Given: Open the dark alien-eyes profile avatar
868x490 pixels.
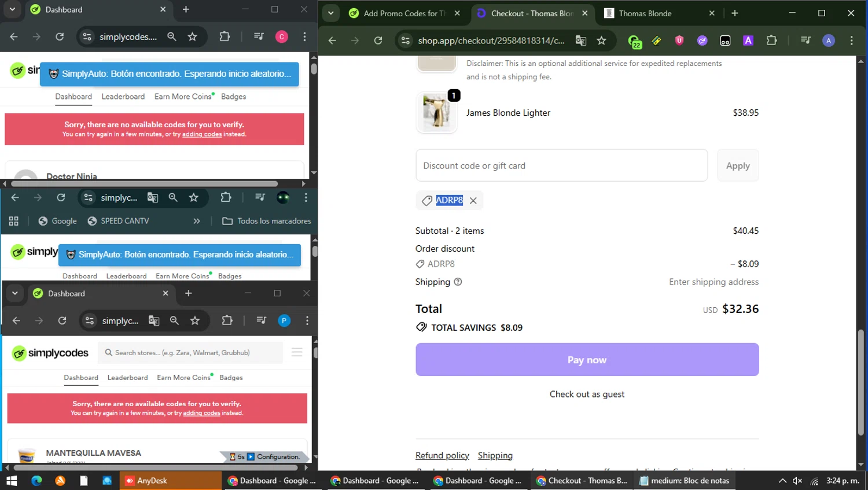Looking at the screenshot, I should coord(283,197).
